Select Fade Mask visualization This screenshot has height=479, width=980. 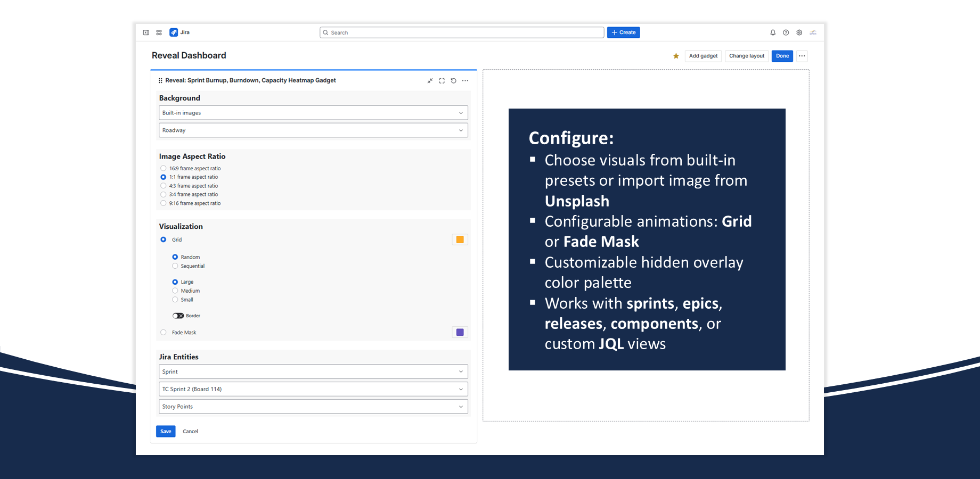pos(164,333)
